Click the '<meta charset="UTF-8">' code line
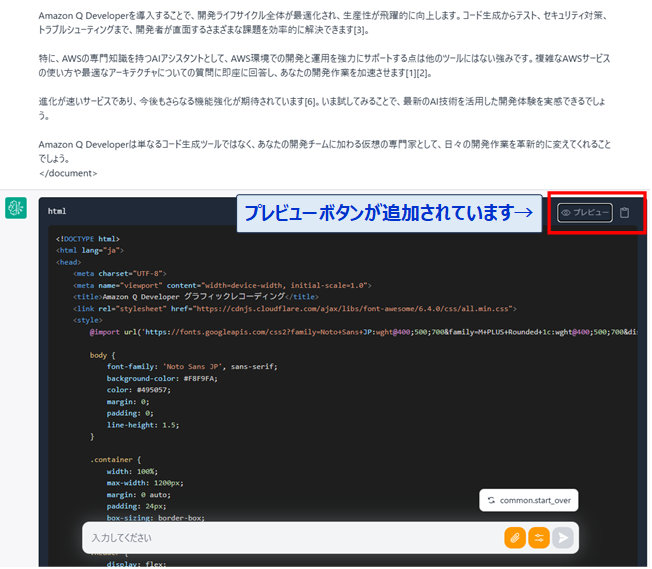The height and width of the screenshot is (569, 652). click(120, 274)
